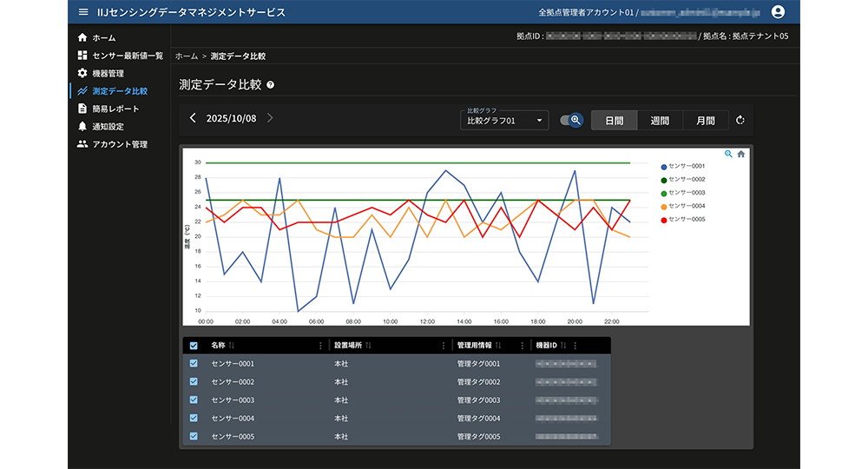This screenshot has height=469, width=868.
Task: Open the 名称 column options menu
Action: [x=320, y=346]
